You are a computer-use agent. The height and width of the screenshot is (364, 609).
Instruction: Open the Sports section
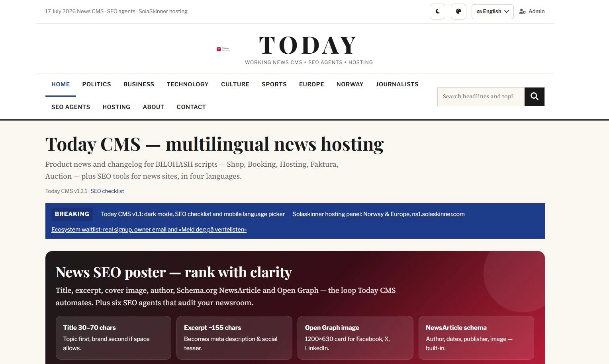pyautogui.click(x=274, y=84)
